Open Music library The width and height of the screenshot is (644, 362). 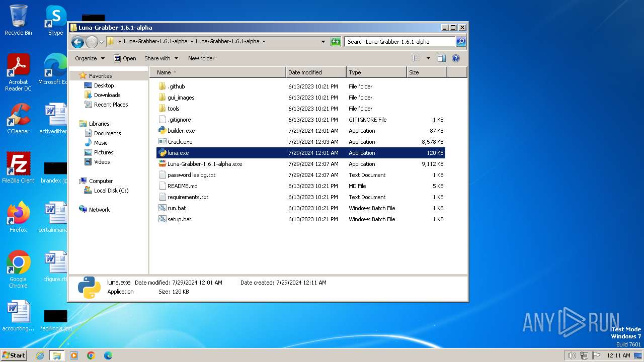[x=101, y=143]
